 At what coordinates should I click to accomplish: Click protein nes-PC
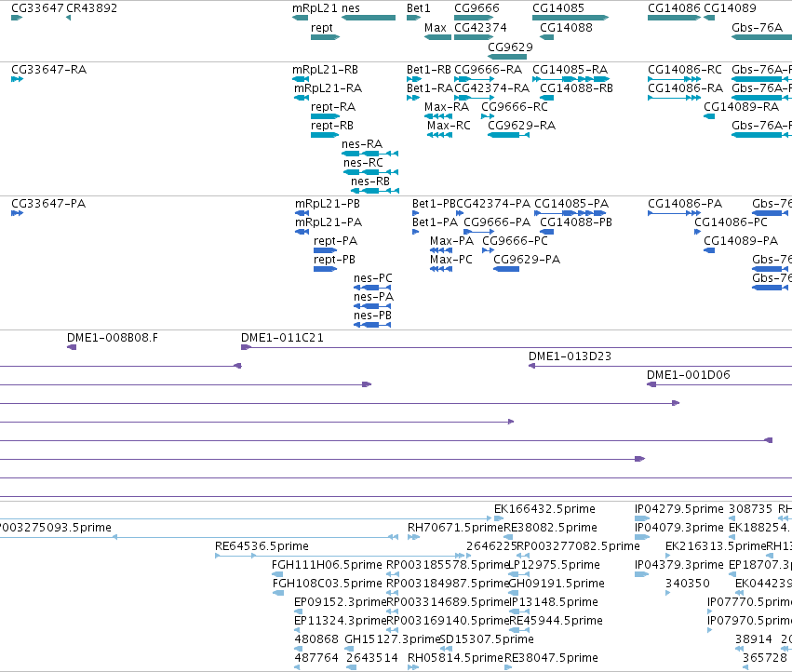(x=373, y=278)
